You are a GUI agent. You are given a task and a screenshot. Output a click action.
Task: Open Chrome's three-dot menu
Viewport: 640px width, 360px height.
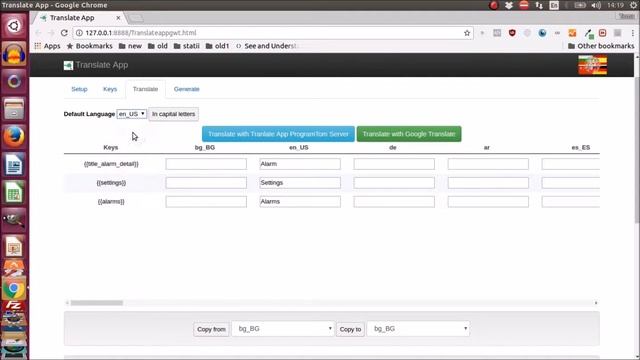633,33
